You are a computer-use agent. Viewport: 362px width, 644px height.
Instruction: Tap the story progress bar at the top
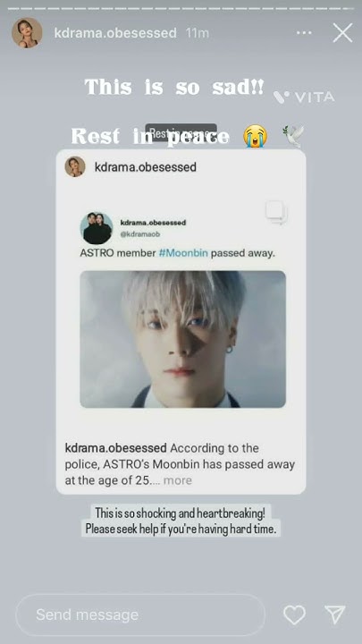pos(181,8)
